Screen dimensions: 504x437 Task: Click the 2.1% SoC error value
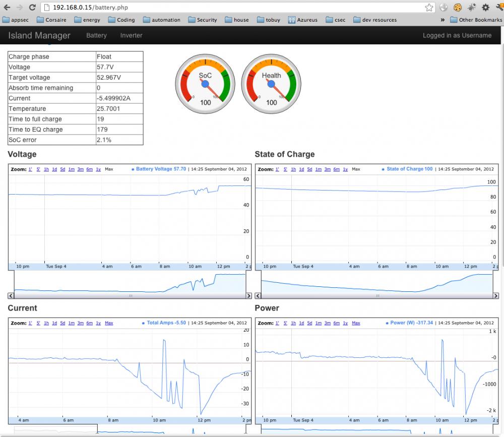[x=104, y=140]
